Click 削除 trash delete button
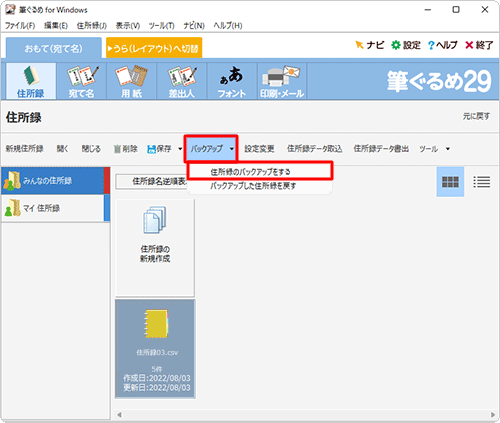The width and height of the screenshot is (500, 423). [x=125, y=149]
